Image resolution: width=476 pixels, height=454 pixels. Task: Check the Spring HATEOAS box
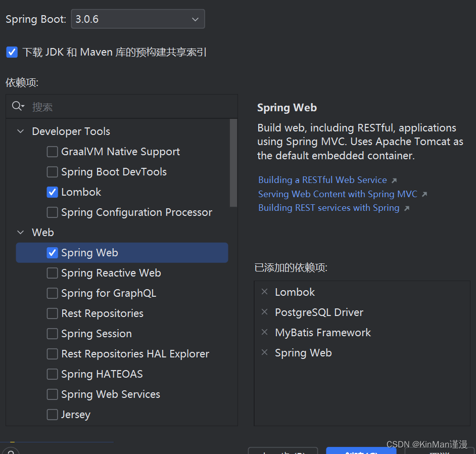(x=52, y=374)
